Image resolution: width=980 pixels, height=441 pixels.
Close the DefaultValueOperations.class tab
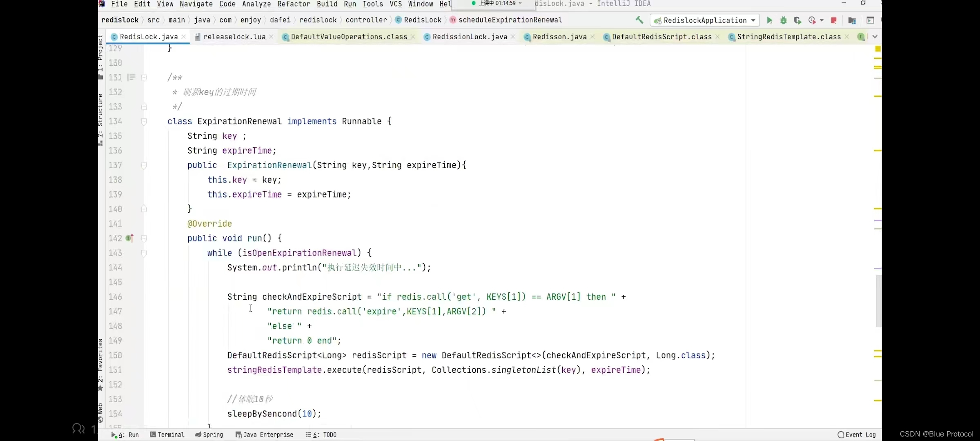pyautogui.click(x=413, y=37)
